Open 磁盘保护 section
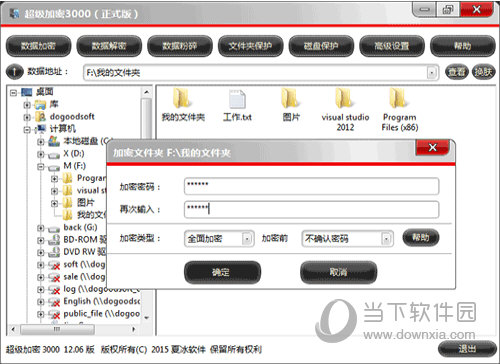This screenshot has width=500, height=364. [321, 46]
